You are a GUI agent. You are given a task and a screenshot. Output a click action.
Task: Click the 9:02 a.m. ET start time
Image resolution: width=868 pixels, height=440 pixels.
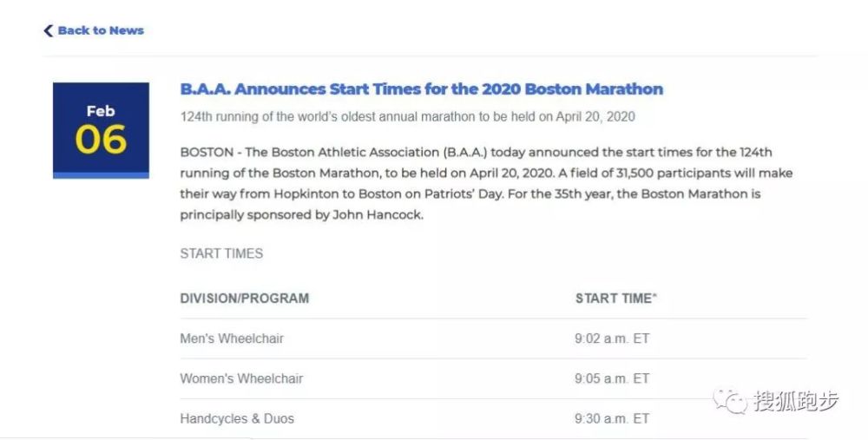[612, 338]
